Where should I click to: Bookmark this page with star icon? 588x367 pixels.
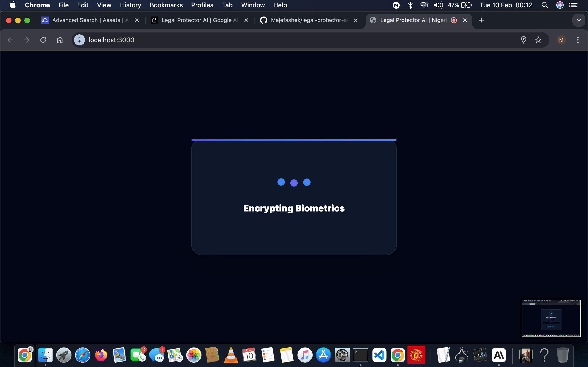[538, 40]
